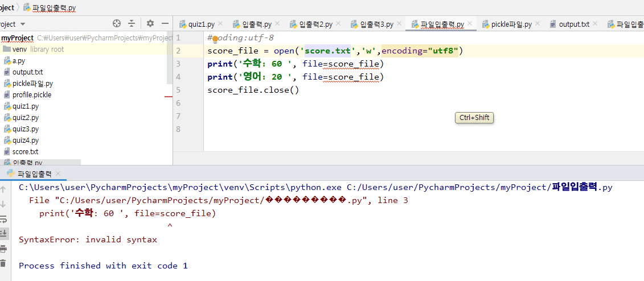644x281 pixels.
Task: Switch to the pickle파일.py editor tab
Action: [511, 24]
